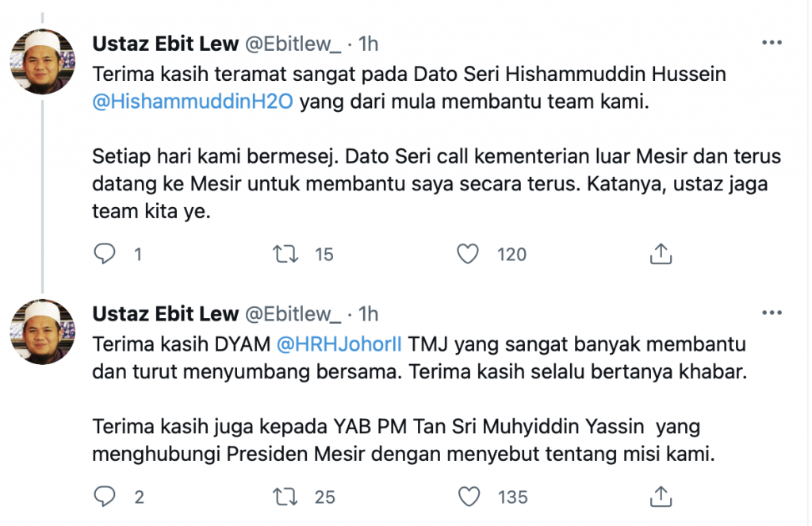Image resolution: width=812 pixels, height=526 pixels.
Task: Open more options menu on second tweet
Action: click(773, 313)
